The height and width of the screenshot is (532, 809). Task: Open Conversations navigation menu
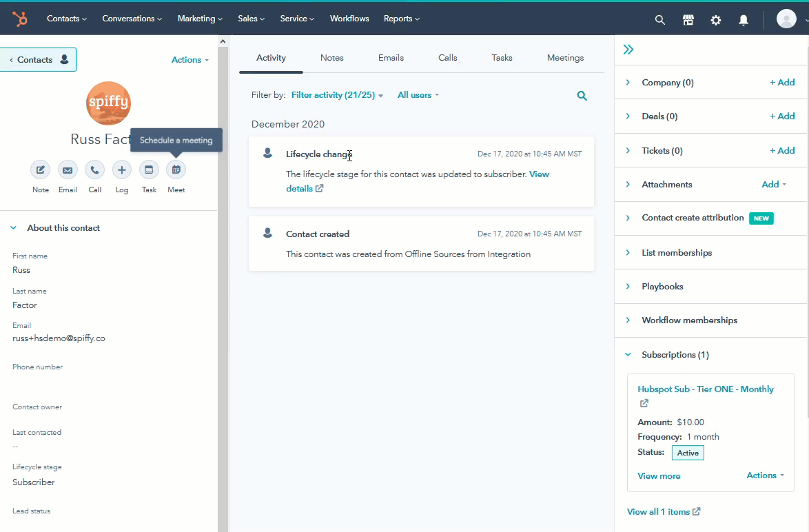[132, 19]
